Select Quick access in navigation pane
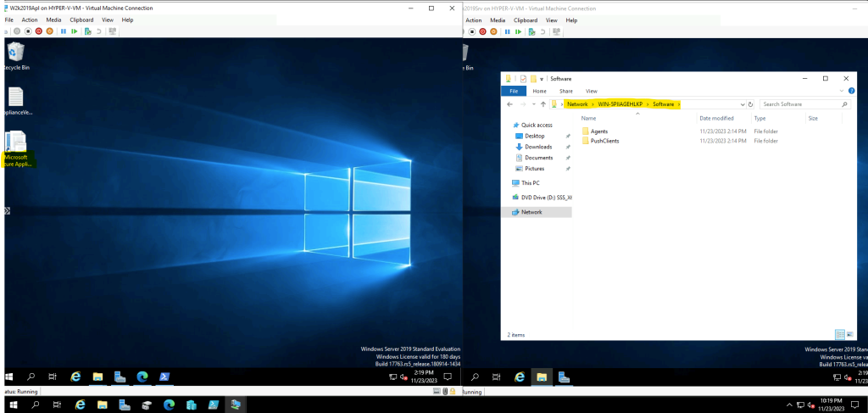 pyautogui.click(x=532, y=126)
